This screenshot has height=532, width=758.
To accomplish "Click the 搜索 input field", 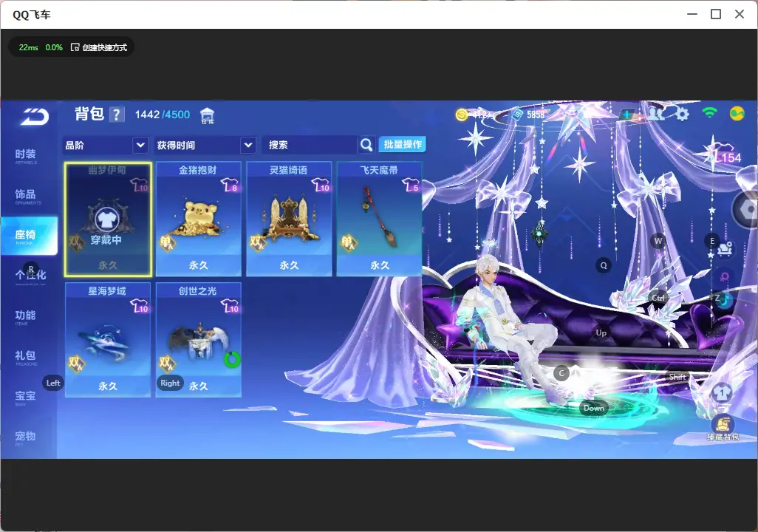I will [x=310, y=145].
